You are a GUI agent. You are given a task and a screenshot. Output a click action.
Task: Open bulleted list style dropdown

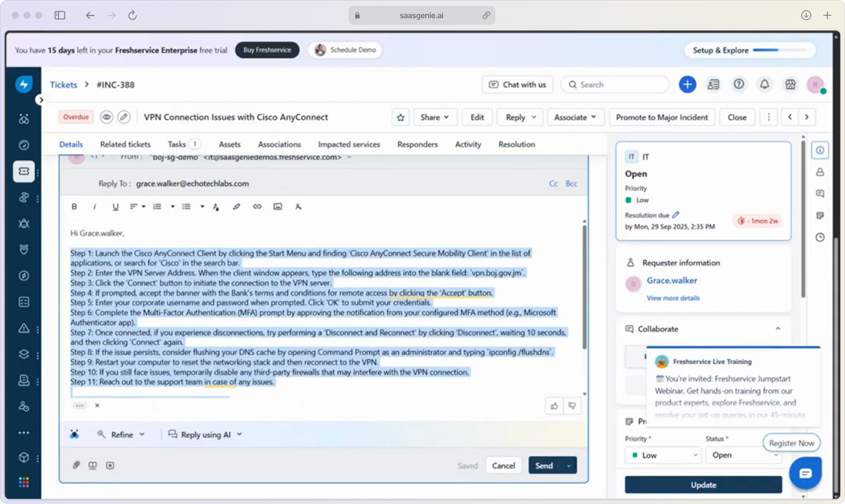point(202,207)
